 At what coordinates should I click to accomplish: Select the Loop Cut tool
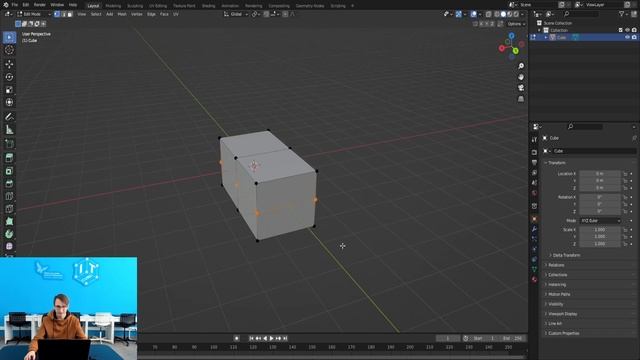pyautogui.click(x=9, y=196)
